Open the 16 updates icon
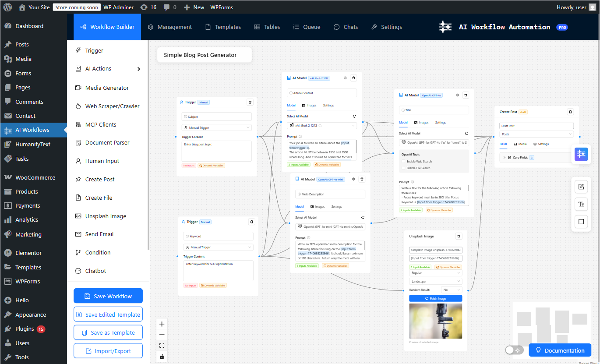The width and height of the screenshot is (600, 364). (148, 7)
